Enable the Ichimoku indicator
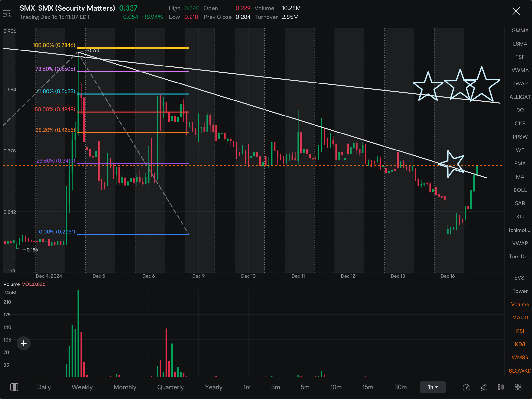This screenshot has height=399, width=532. 520,230
